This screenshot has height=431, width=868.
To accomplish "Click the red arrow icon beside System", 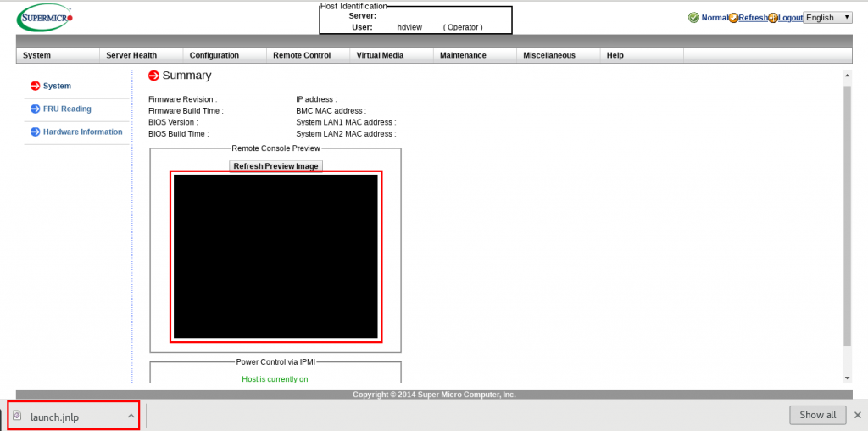I will pos(36,86).
